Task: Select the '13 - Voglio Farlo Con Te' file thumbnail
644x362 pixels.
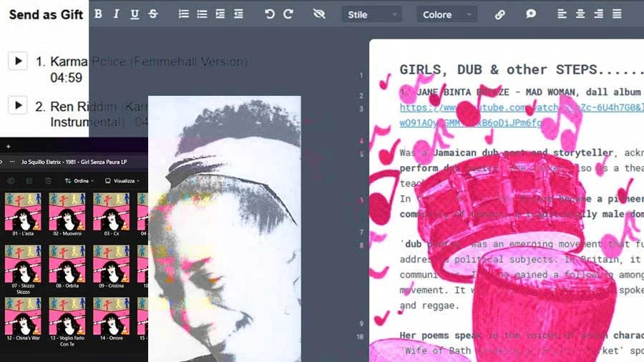Action: [67, 315]
